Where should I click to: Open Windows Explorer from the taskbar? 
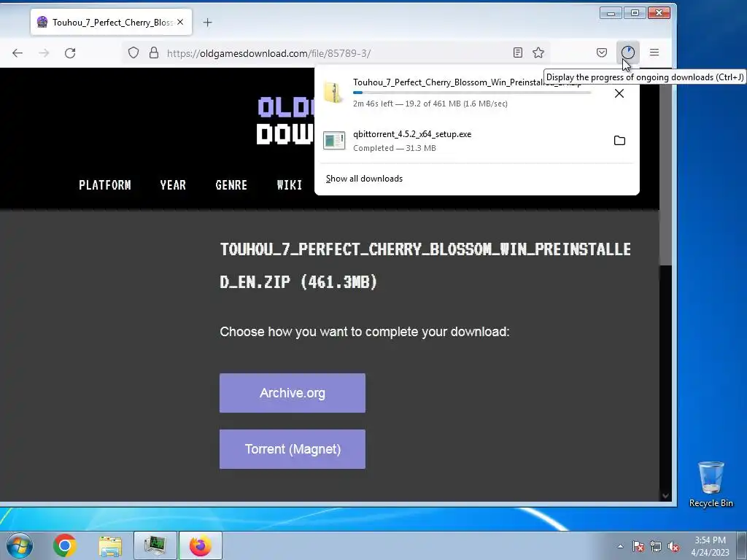[x=110, y=545]
